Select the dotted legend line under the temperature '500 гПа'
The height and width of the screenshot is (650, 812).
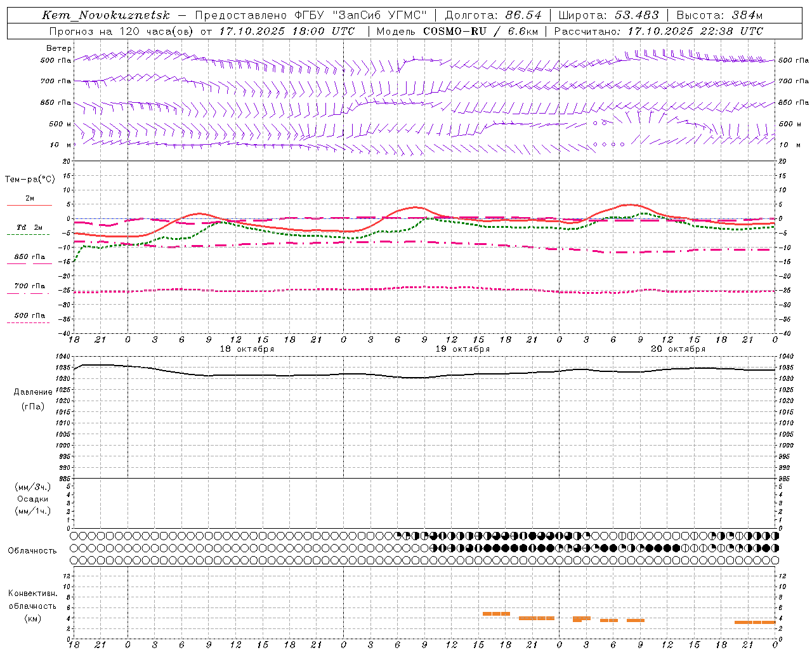pos(28,322)
